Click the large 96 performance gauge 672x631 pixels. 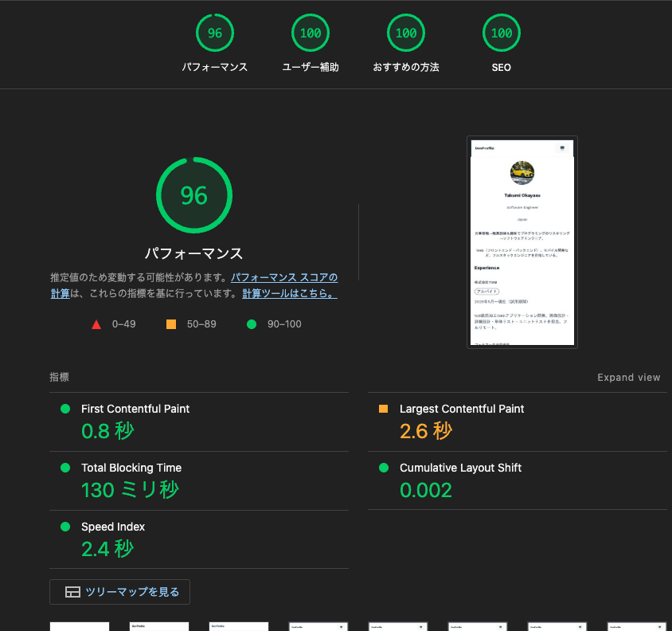(x=193, y=195)
